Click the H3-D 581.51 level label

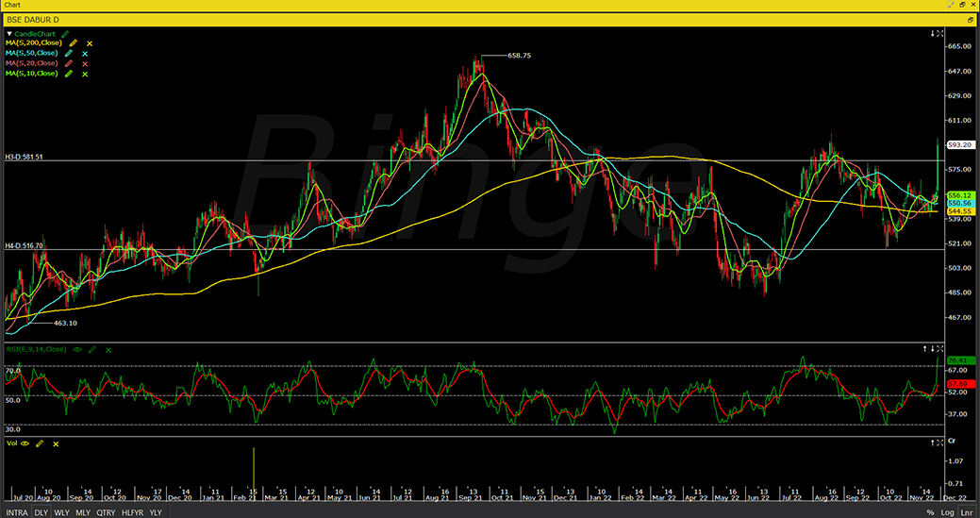click(25, 158)
